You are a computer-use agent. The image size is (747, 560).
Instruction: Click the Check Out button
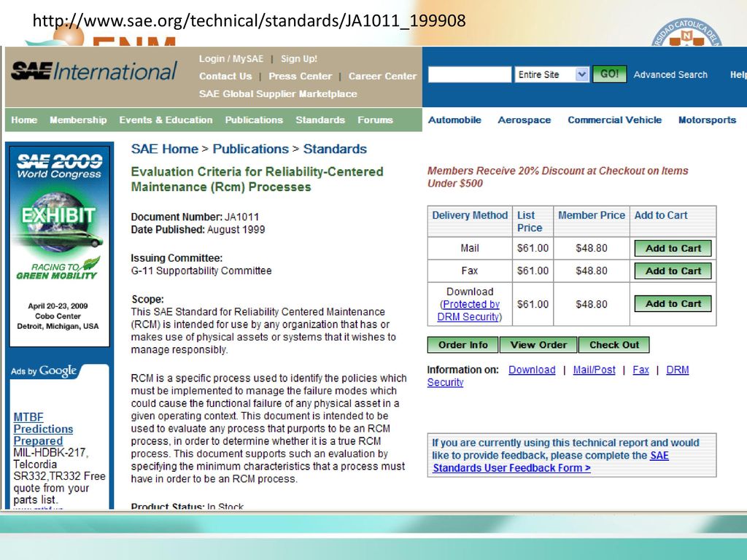tap(614, 345)
